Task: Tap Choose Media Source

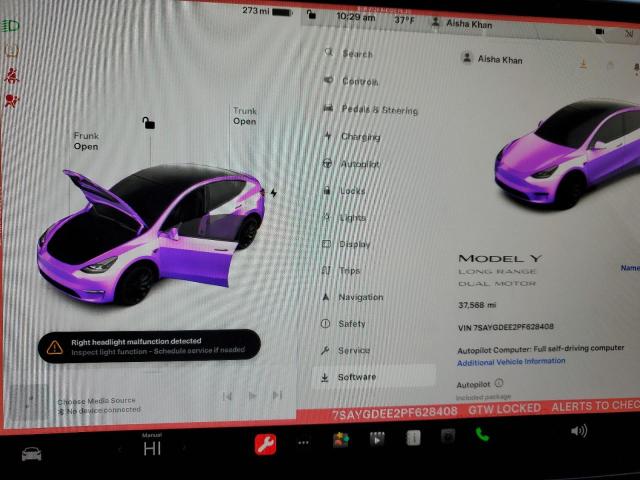Action: tap(96, 401)
